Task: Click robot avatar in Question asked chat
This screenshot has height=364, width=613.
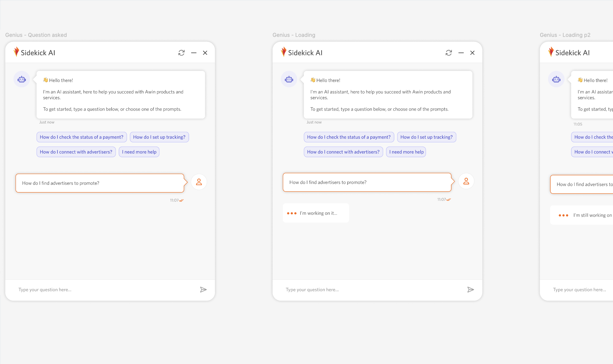Action: point(21,79)
